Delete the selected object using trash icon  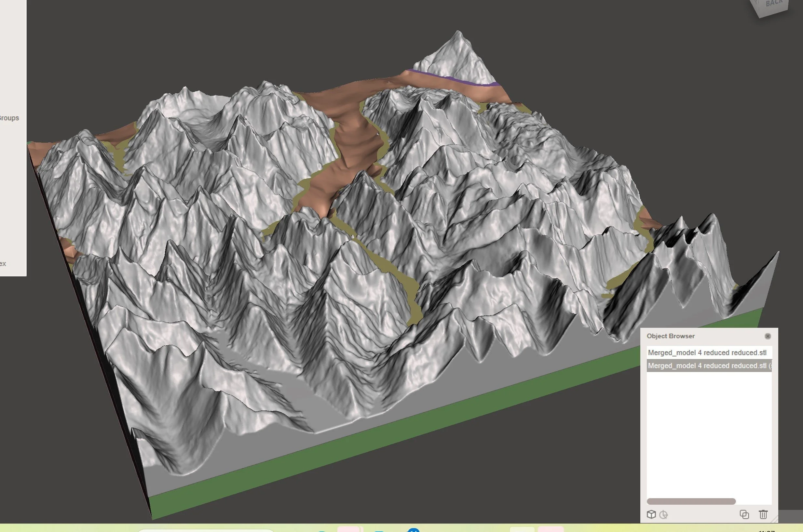[x=763, y=514]
